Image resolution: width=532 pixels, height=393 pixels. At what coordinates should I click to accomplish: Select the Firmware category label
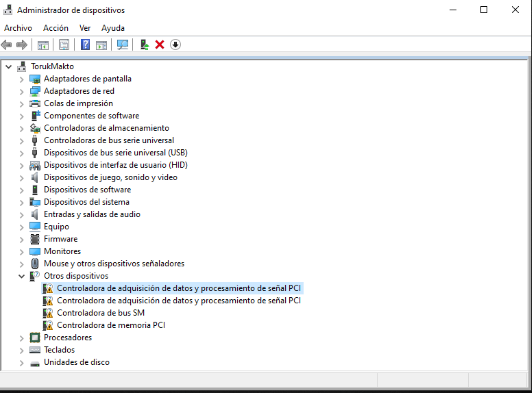tap(61, 239)
